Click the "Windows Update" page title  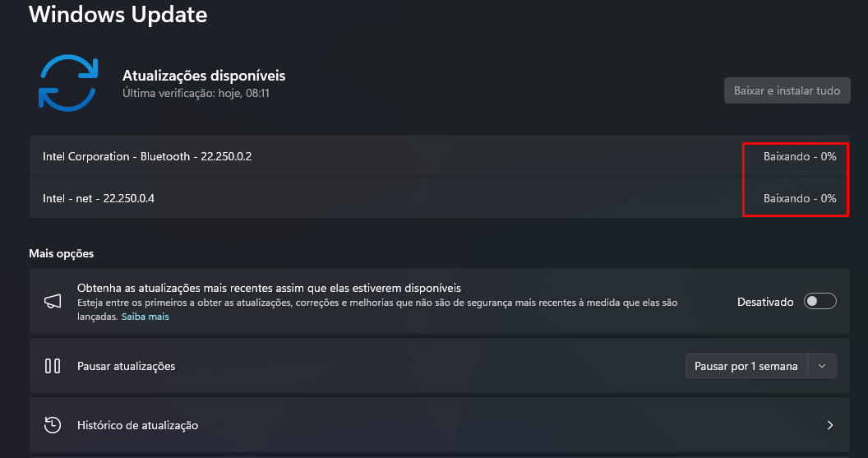click(x=118, y=14)
